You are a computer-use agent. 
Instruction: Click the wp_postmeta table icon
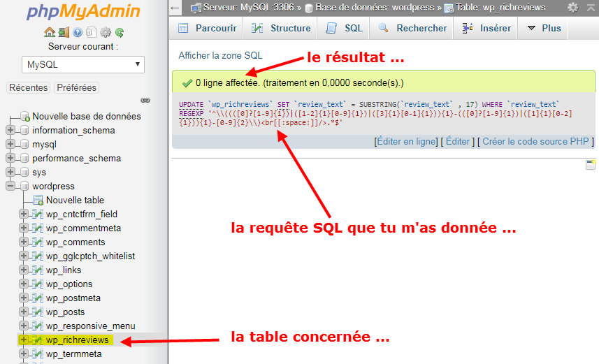(x=38, y=298)
